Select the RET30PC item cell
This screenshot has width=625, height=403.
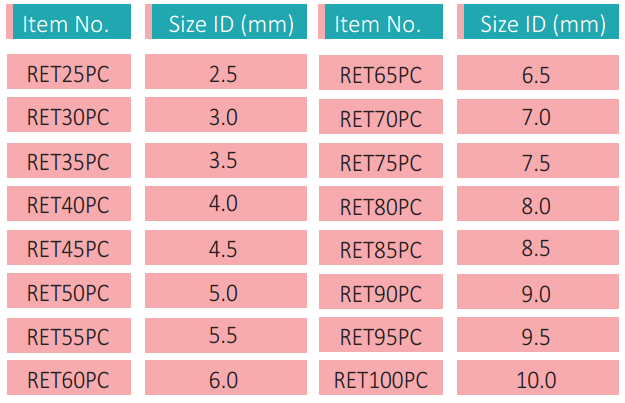(68, 117)
